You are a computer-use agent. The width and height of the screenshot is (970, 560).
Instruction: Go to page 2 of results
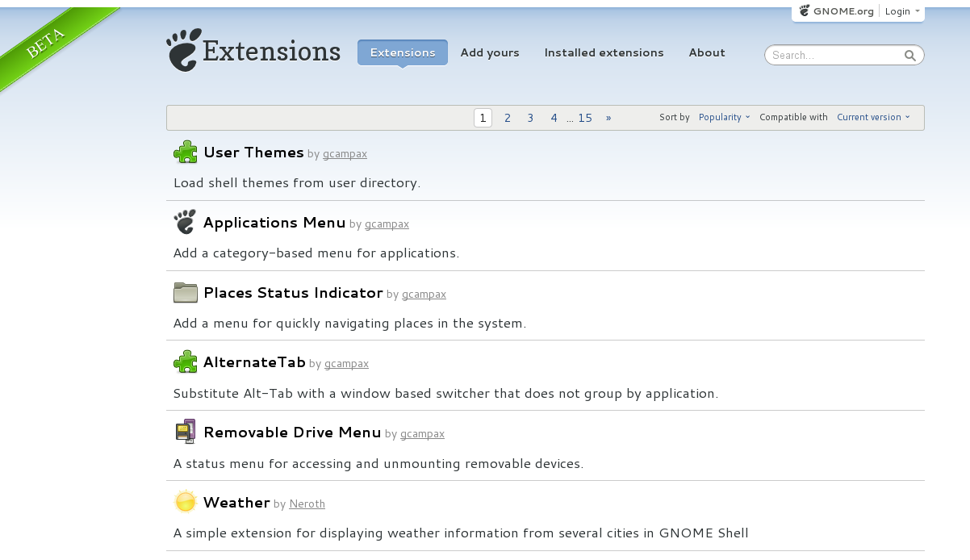click(508, 118)
